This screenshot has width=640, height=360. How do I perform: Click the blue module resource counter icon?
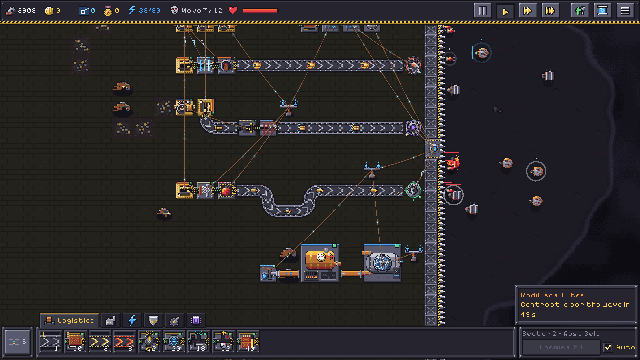click(84, 11)
